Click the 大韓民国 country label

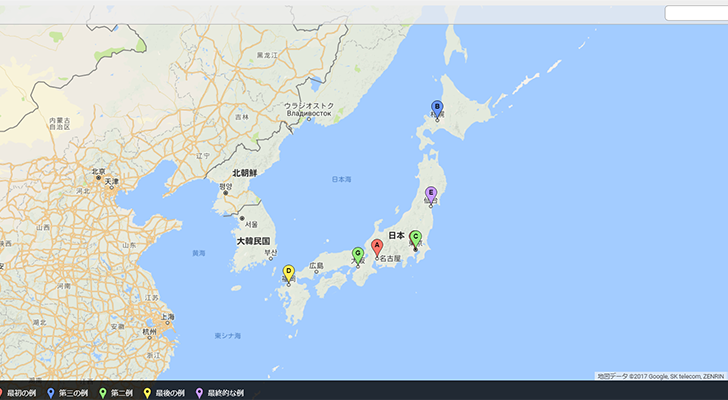(x=253, y=241)
